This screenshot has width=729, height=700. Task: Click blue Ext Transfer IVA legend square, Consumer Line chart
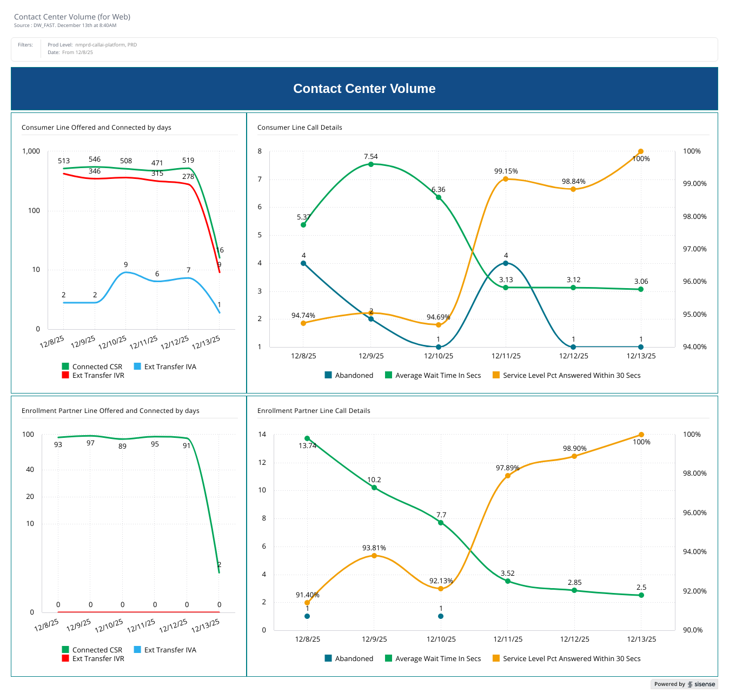(137, 366)
